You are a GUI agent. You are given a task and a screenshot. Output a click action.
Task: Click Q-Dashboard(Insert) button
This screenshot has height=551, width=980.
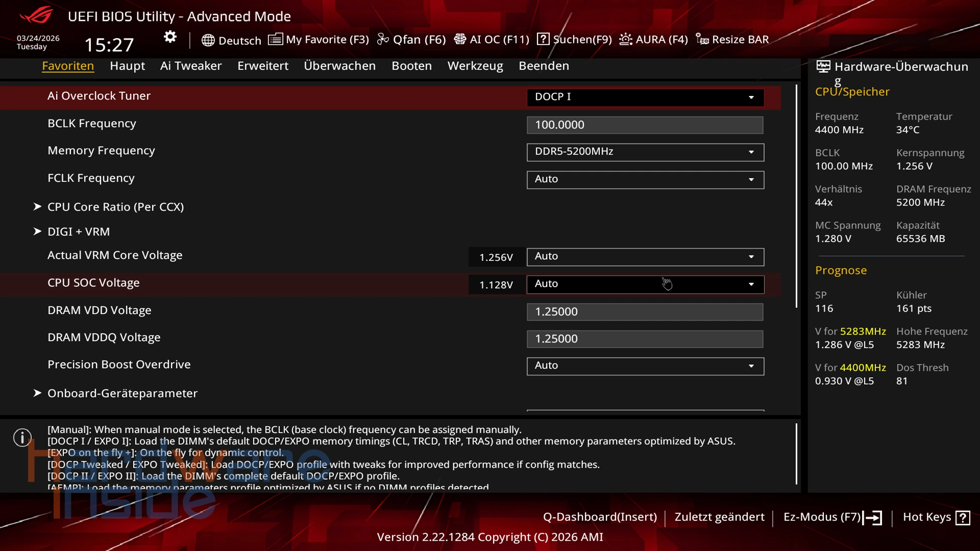(x=600, y=517)
